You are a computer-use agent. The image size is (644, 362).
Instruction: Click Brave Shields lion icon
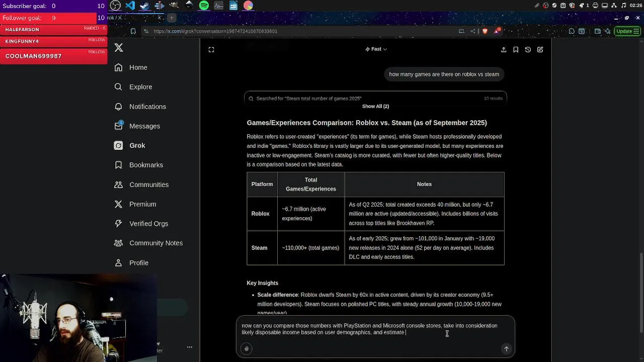(x=485, y=31)
